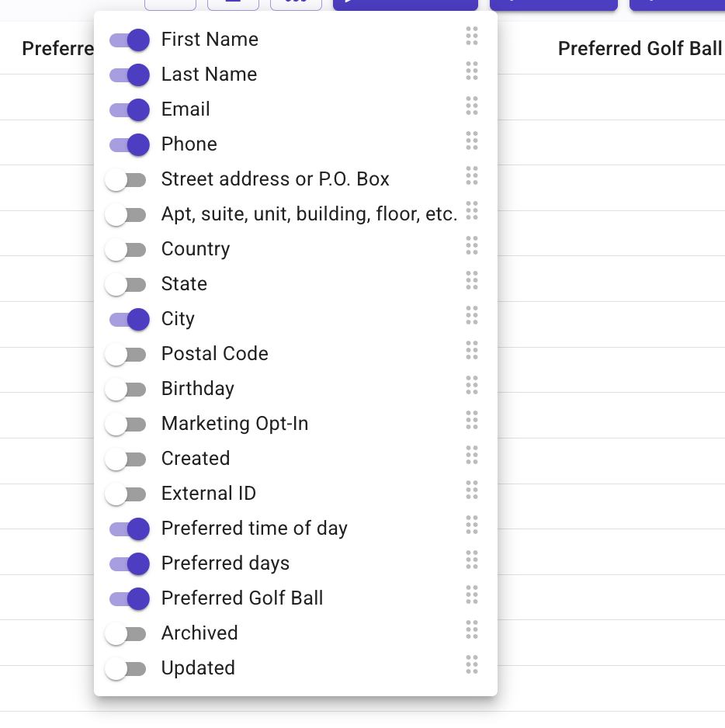Enable the Country column toggle

[x=126, y=250]
